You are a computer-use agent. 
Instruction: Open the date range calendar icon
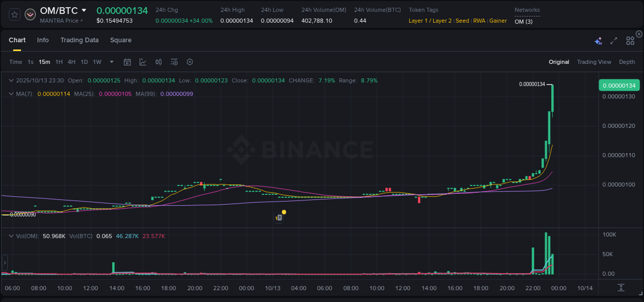[x=127, y=62]
